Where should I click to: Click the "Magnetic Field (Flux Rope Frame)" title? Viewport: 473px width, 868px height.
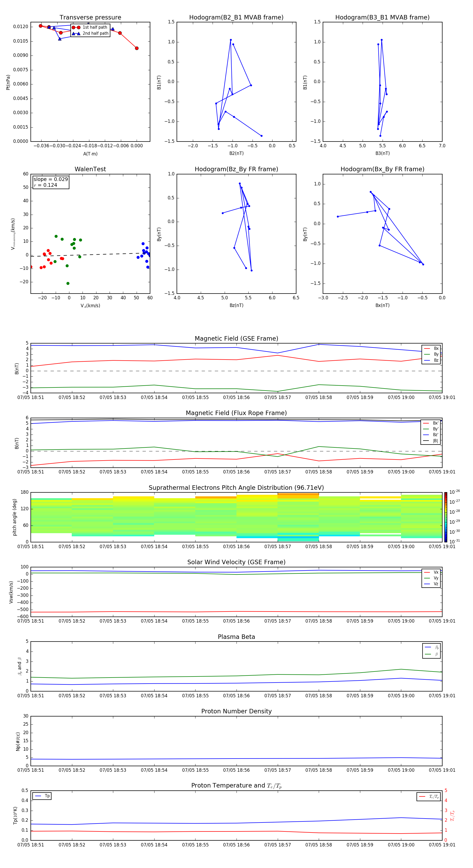click(236, 413)
